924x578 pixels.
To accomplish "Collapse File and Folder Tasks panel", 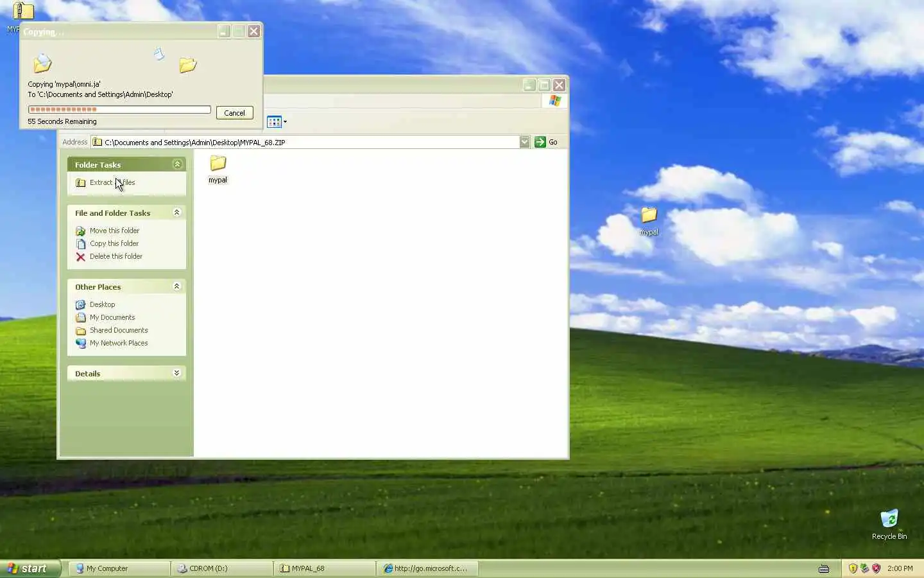I will click(x=177, y=213).
